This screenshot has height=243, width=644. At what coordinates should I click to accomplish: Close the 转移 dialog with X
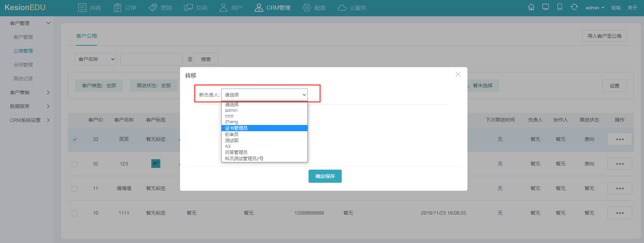(458, 74)
